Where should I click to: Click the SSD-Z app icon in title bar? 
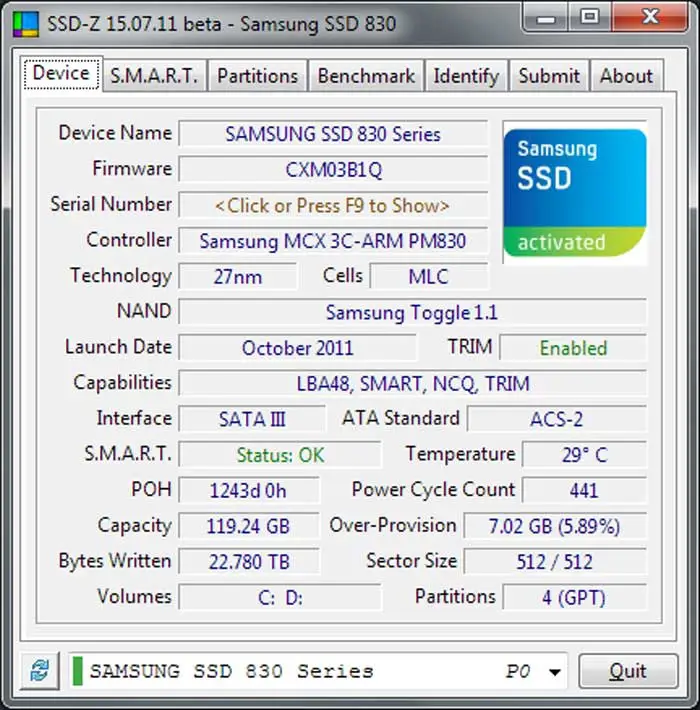[26, 24]
